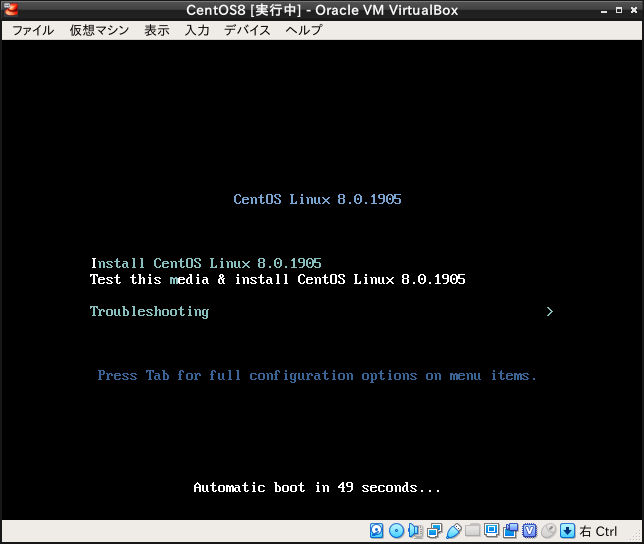Click the 右 Ctrl host key label

click(x=598, y=531)
